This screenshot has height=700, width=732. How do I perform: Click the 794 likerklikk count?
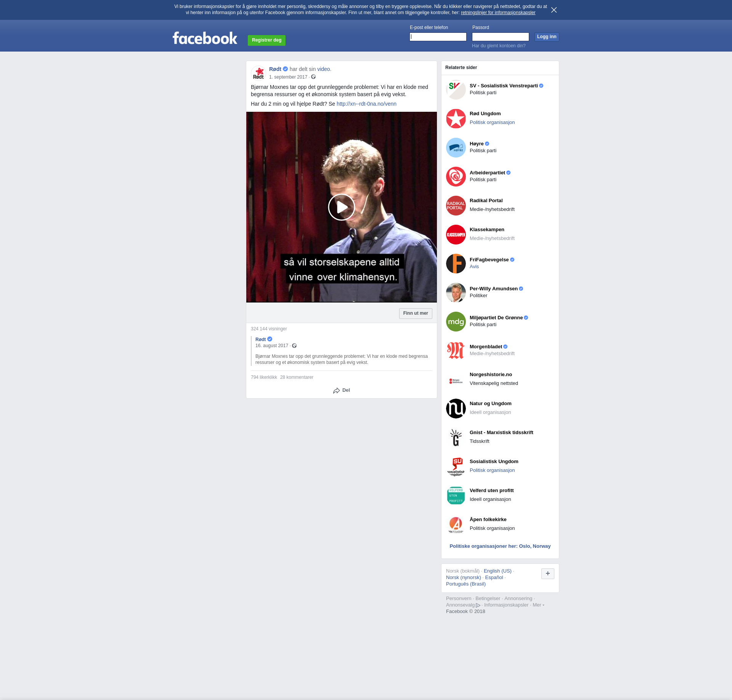tap(264, 377)
